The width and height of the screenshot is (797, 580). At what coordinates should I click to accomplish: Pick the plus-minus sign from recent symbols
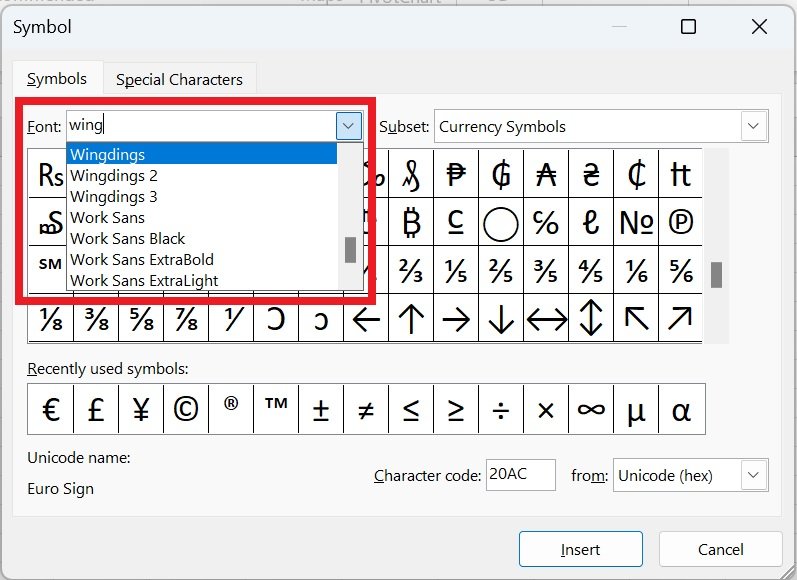[321, 409]
